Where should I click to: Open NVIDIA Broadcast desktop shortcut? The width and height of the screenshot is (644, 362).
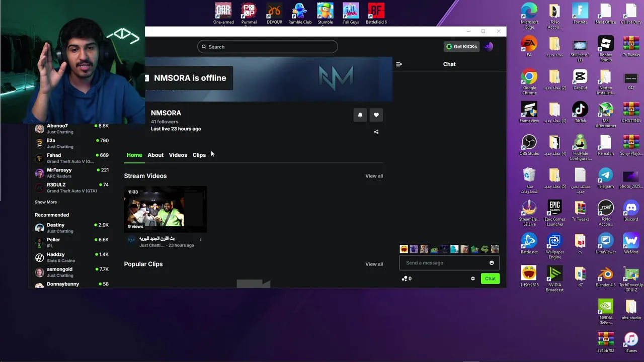tap(555, 279)
